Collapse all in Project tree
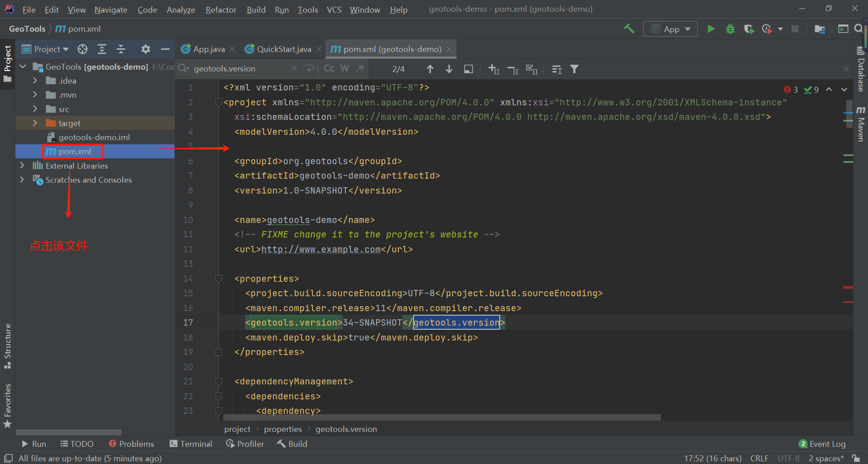868x464 pixels. tap(121, 49)
